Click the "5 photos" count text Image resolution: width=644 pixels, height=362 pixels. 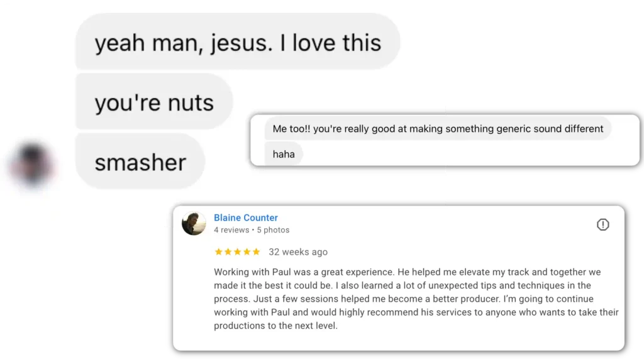(273, 230)
